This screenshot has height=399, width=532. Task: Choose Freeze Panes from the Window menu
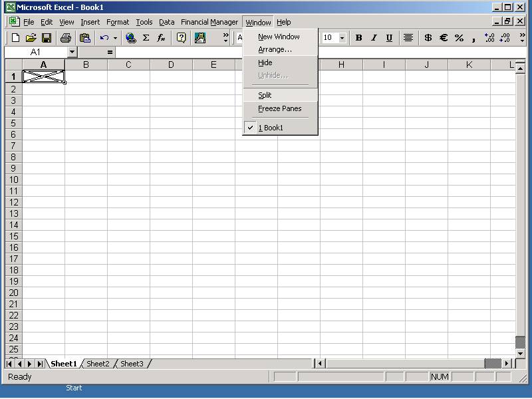coord(279,108)
